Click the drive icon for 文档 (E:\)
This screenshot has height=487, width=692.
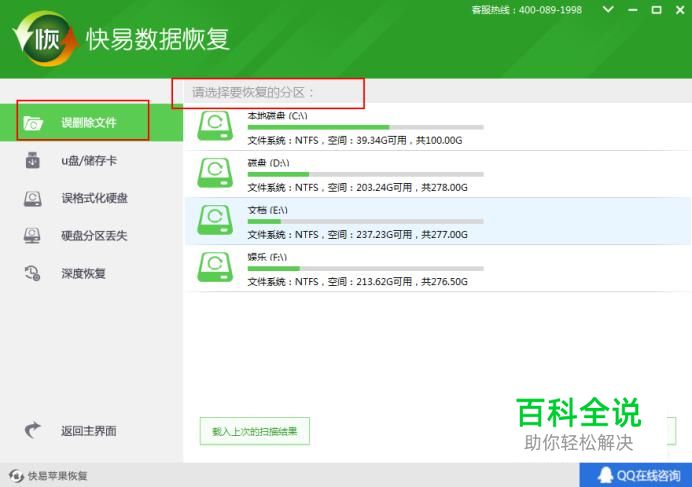(x=215, y=219)
